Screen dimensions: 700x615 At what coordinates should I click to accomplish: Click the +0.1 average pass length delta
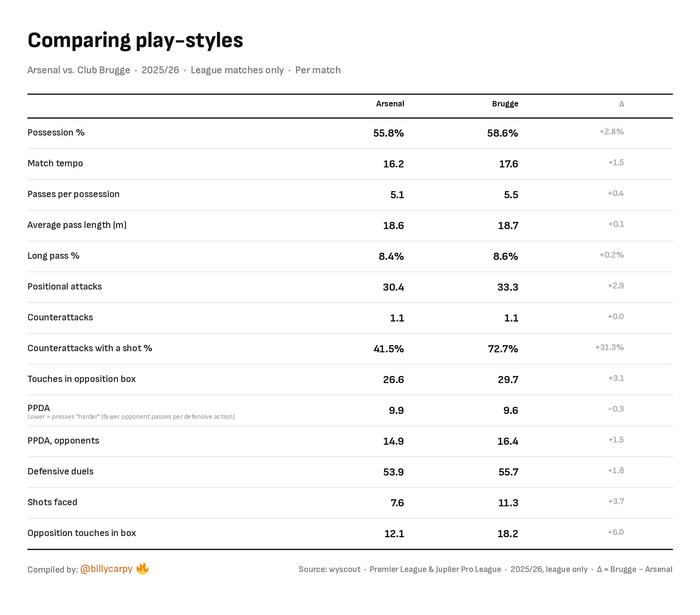pyautogui.click(x=616, y=224)
